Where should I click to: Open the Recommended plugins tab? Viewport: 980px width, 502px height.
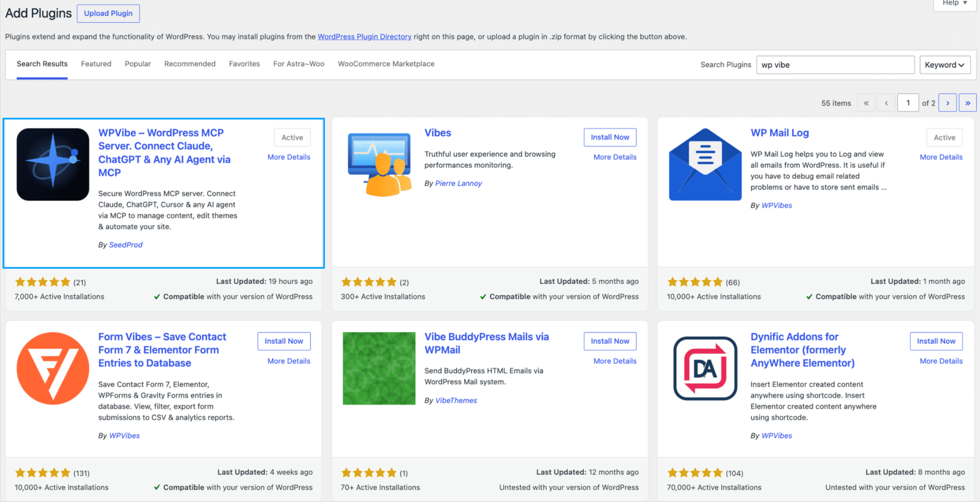[190, 64]
